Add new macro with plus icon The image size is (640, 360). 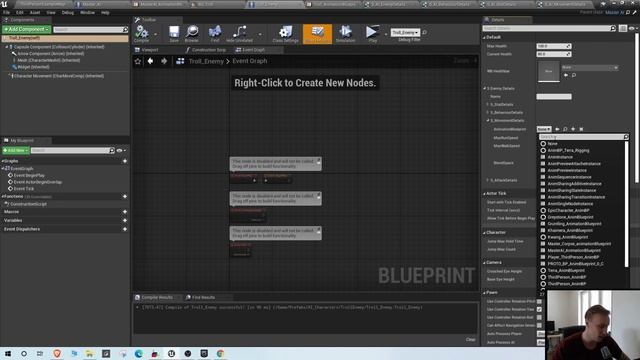click(125, 212)
